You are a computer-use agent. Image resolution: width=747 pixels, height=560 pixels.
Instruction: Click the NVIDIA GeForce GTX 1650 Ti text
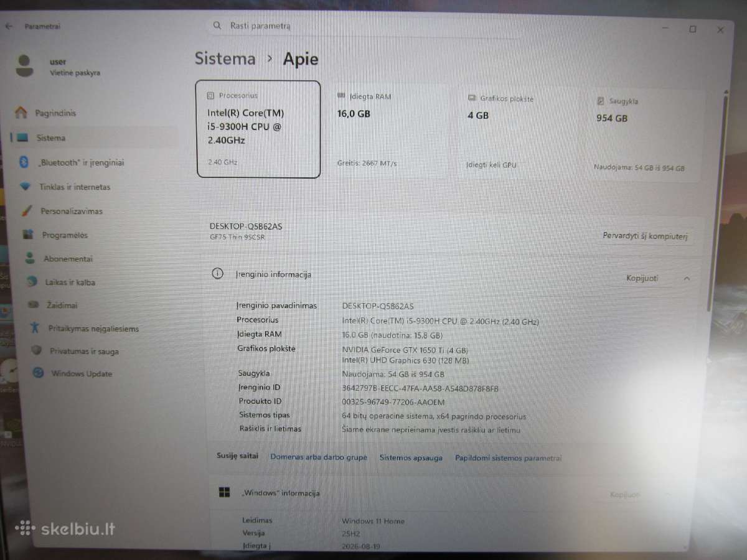tap(405, 350)
